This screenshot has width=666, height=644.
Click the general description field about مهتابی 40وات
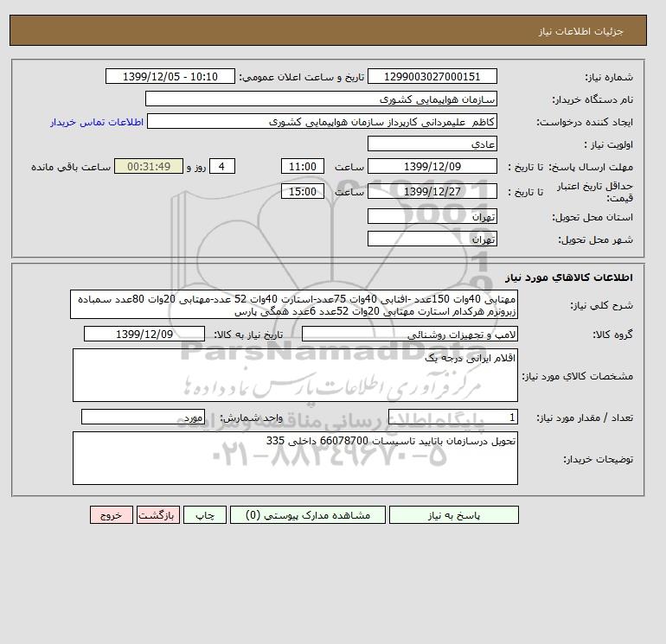tap(294, 305)
